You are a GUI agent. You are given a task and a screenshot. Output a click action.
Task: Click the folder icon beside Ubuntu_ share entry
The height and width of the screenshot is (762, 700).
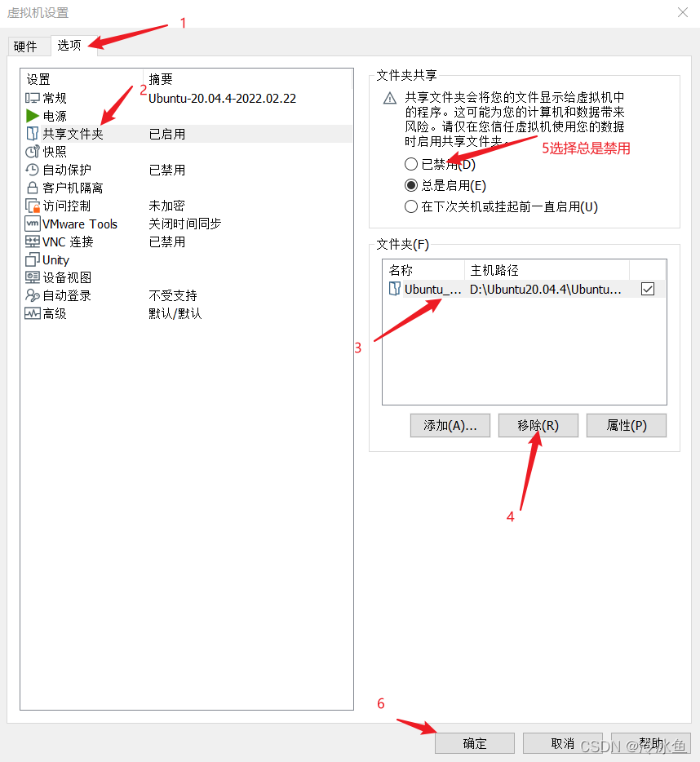coord(395,289)
